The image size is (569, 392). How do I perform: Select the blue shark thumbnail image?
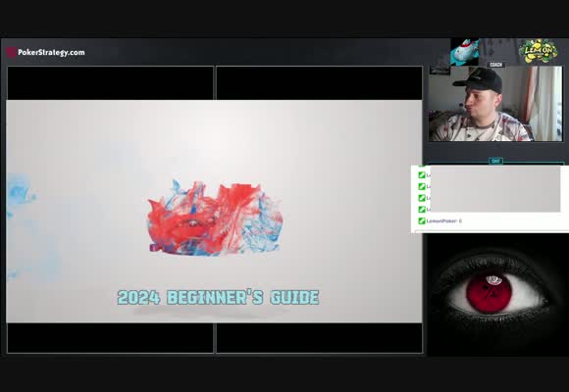[x=464, y=52]
